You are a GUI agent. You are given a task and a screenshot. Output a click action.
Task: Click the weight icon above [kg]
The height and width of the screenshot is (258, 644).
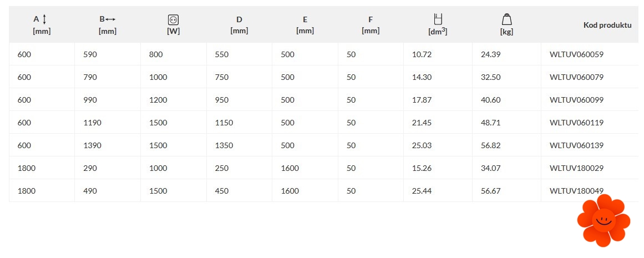(506, 20)
